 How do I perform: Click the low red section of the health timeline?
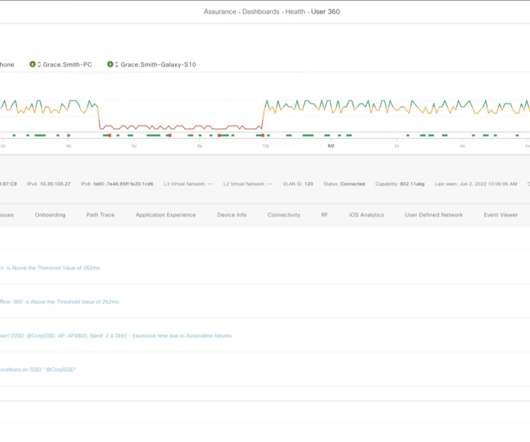[x=181, y=127]
